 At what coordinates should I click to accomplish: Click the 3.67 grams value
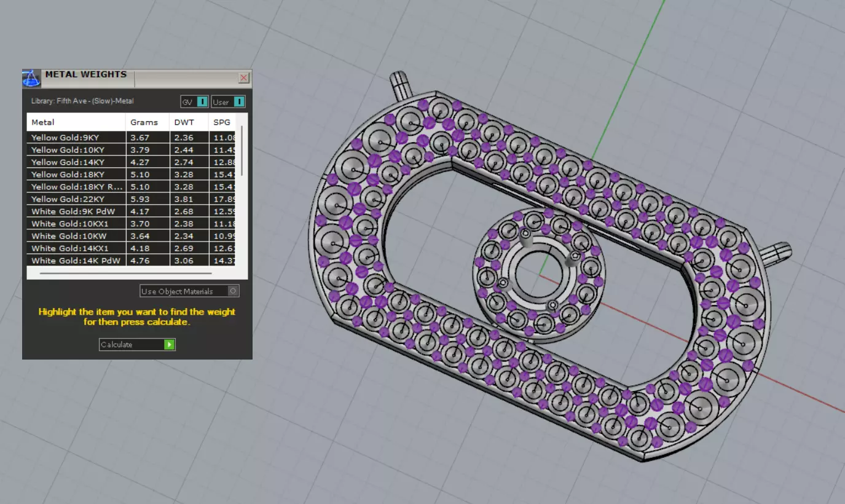[140, 138]
